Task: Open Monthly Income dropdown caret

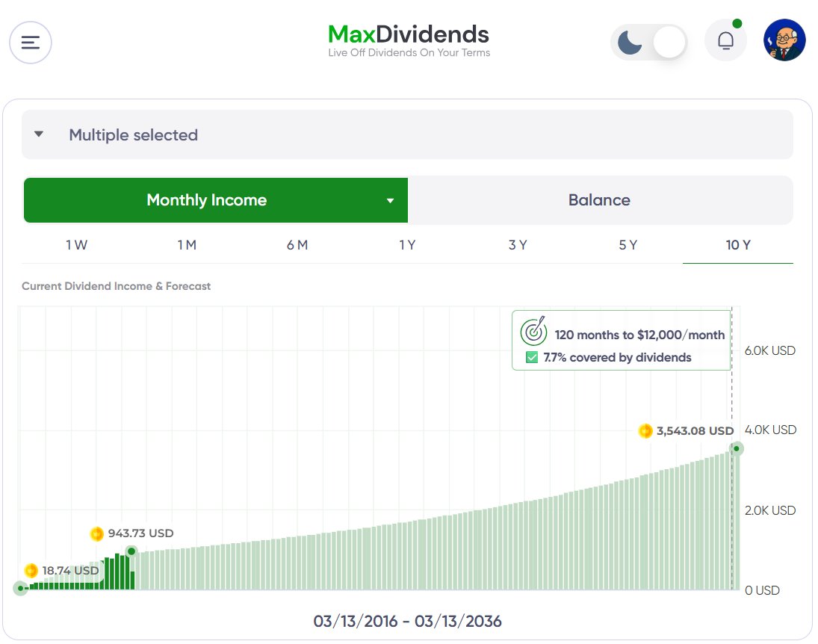Action: (x=390, y=201)
